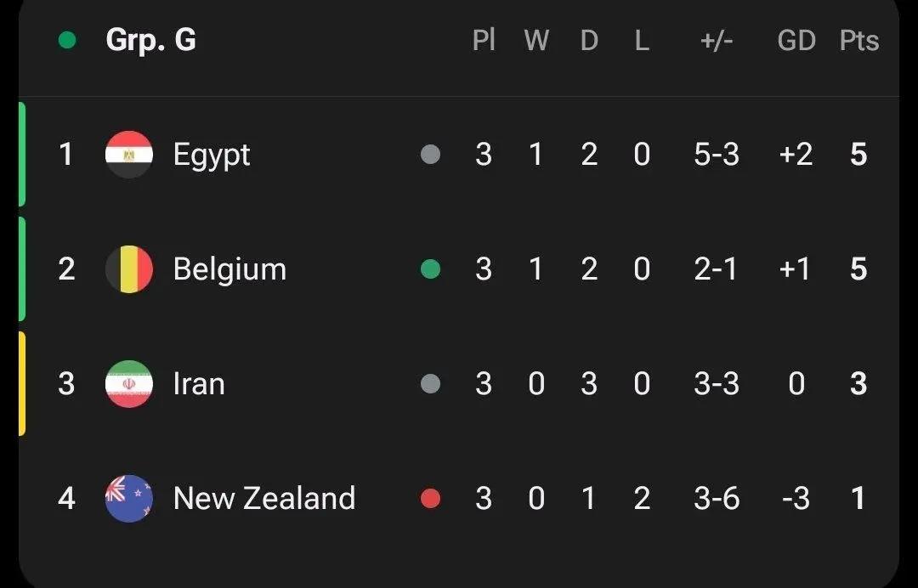Image resolution: width=918 pixels, height=588 pixels.
Task: Click the Pl column header
Action: (484, 41)
